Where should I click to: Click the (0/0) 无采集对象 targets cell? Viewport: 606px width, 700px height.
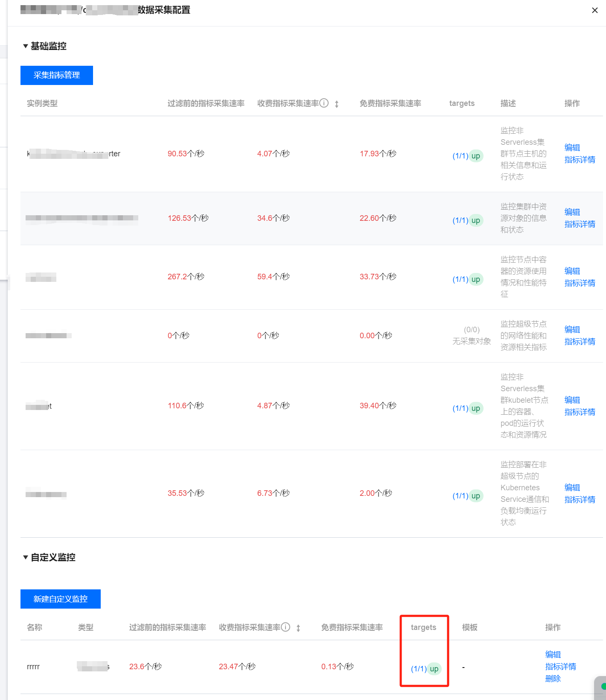coord(472,335)
